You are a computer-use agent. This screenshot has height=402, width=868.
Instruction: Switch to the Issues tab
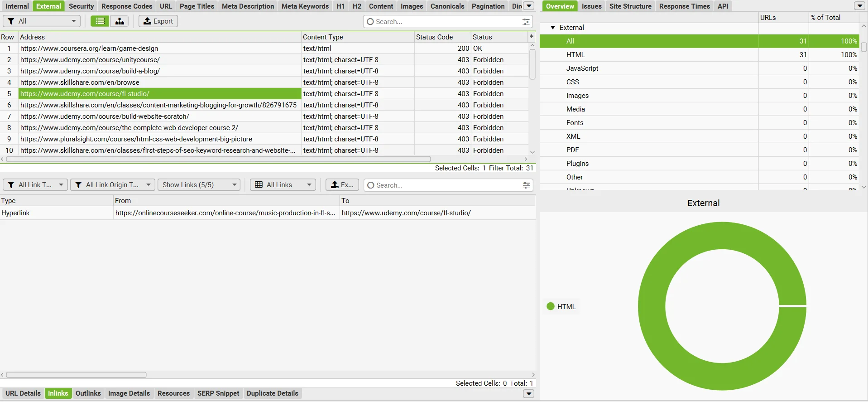pyautogui.click(x=592, y=6)
